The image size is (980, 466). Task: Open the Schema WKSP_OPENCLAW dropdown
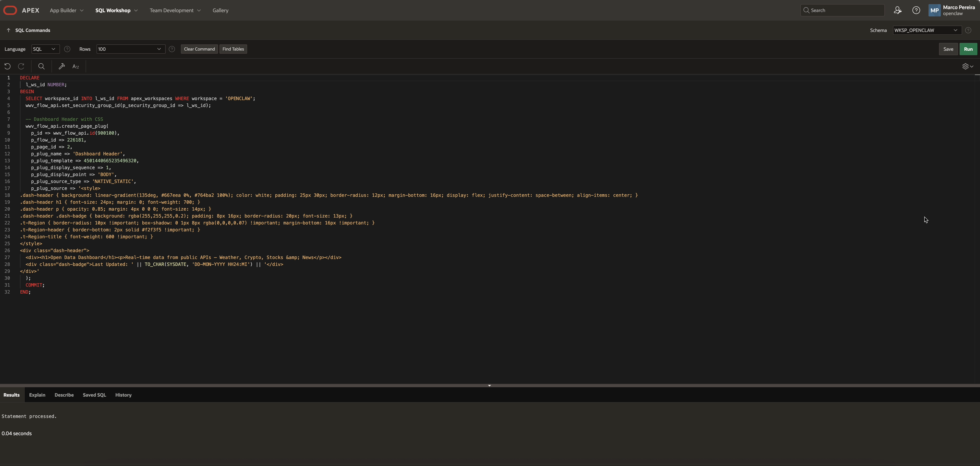point(926,30)
